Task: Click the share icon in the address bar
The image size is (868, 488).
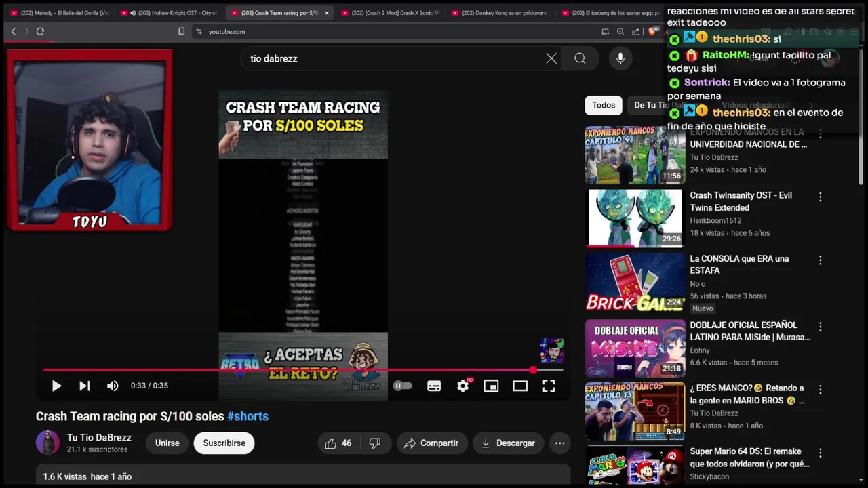Action: pos(635,31)
